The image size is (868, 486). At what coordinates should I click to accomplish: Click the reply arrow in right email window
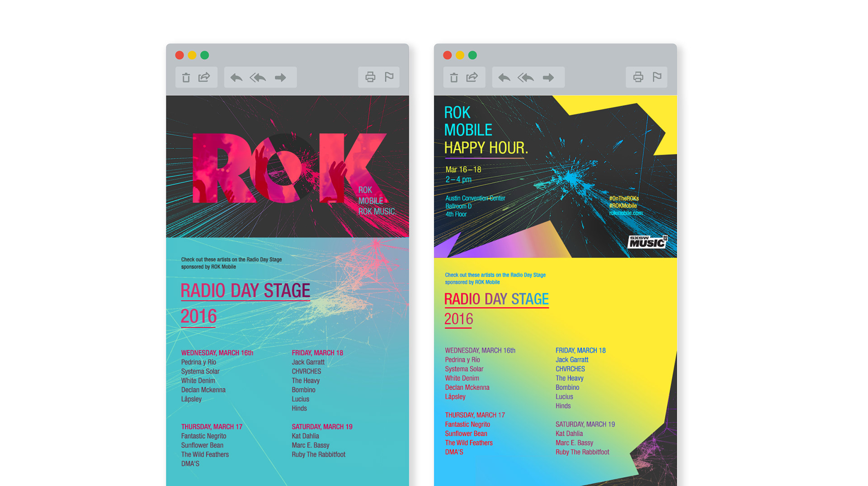[x=504, y=77]
